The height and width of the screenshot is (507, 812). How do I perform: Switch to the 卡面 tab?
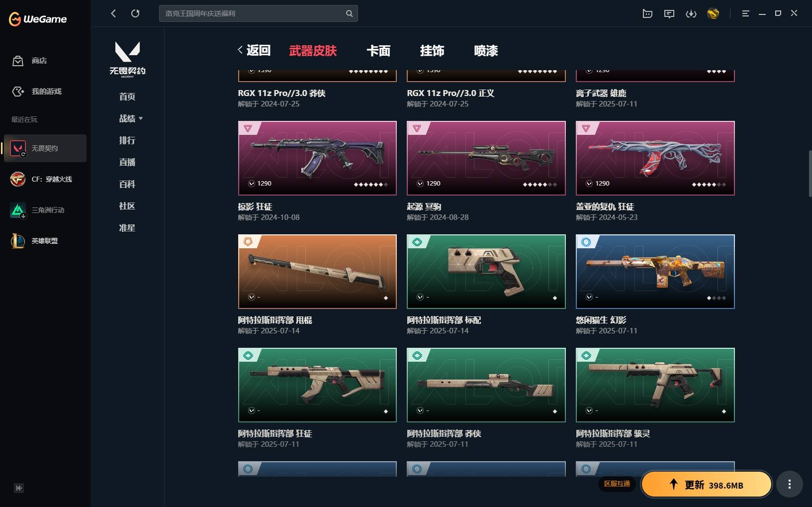tap(378, 51)
